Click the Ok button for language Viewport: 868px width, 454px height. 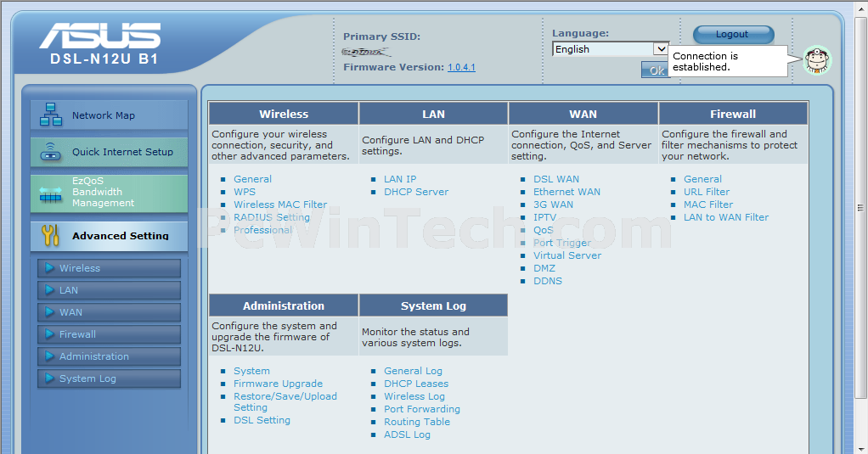(656, 70)
